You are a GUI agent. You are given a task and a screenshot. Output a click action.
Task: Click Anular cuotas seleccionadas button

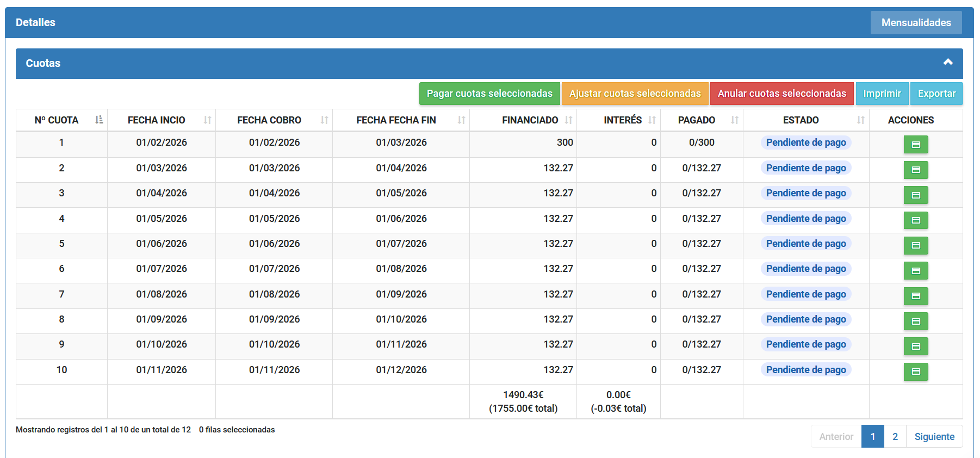coord(781,94)
